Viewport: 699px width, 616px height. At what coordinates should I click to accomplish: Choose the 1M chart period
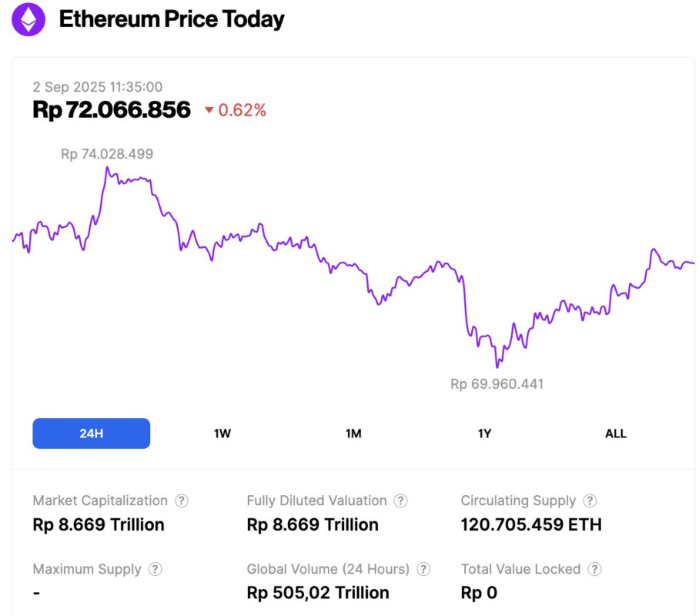pyautogui.click(x=353, y=434)
